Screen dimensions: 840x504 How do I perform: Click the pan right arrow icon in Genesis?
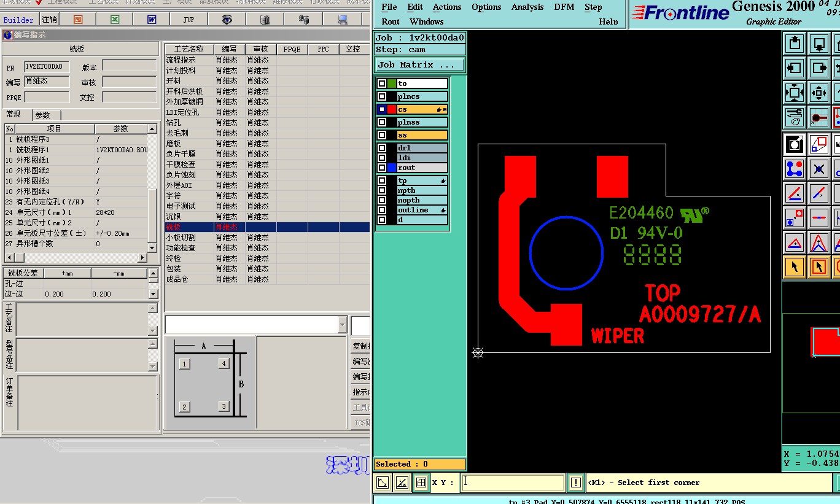tap(819, 68)
